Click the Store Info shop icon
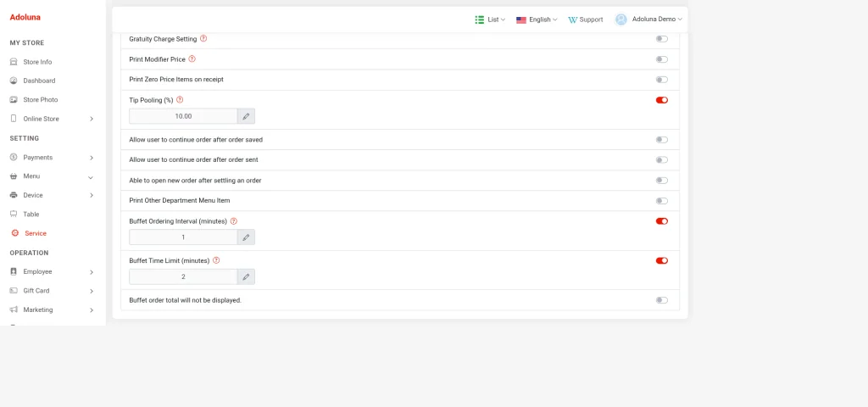Viewport: 868px width, 407px height. (x=14, y=62)
